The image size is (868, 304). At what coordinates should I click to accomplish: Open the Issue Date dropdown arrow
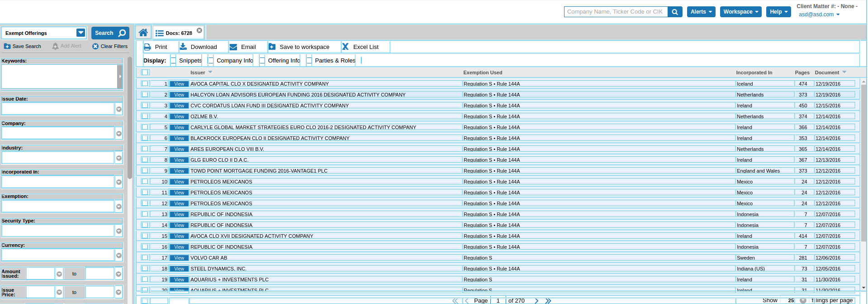[x=119, y=109]
